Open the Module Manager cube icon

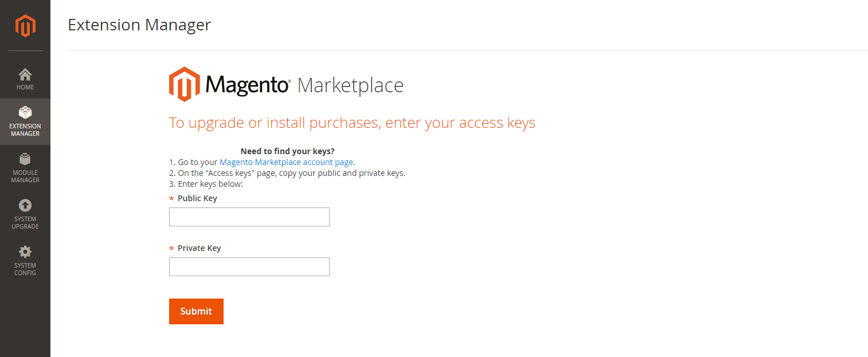(25, 159)
